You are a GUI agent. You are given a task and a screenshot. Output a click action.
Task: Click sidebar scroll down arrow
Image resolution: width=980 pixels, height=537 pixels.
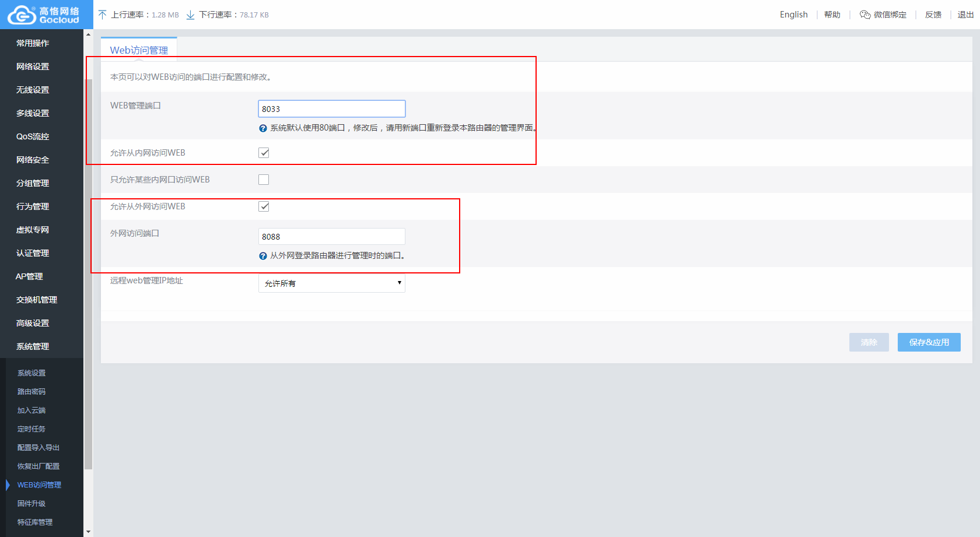coord(89,532)
